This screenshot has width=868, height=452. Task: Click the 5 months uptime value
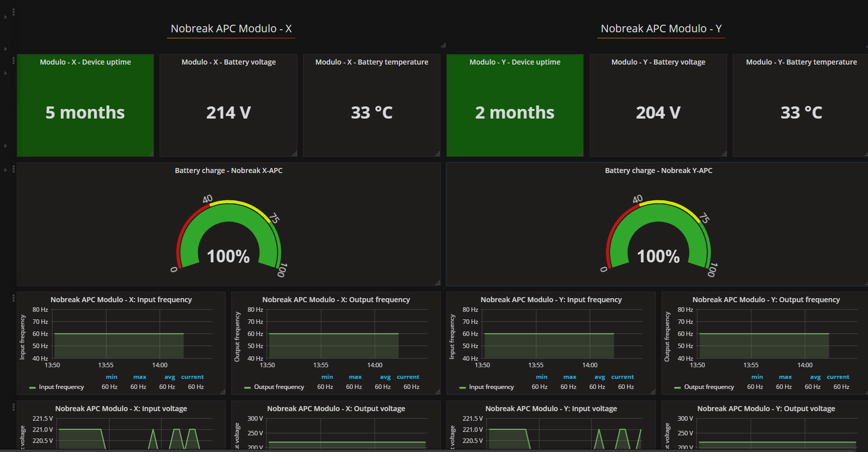point(85,112)
